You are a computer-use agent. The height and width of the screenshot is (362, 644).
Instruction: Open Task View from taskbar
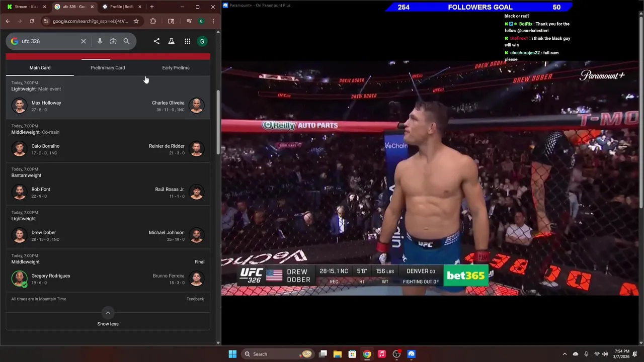(x=323, y=354)
